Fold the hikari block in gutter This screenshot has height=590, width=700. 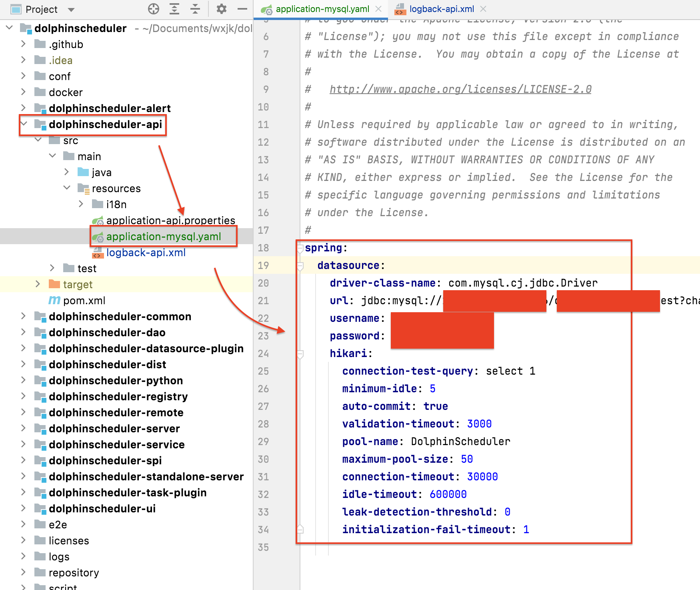tap(300, 354)
